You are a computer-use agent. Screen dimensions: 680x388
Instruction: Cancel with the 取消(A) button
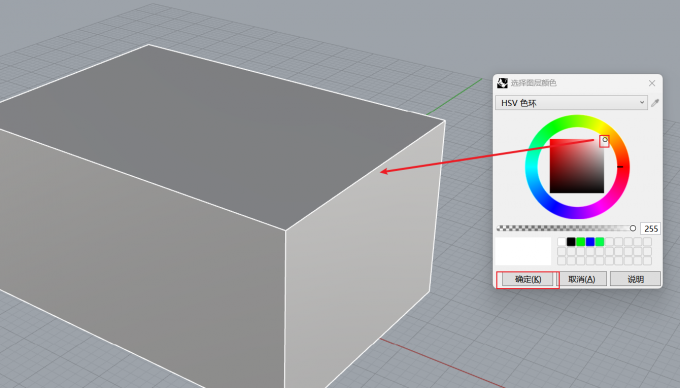(x=582, y=279)
